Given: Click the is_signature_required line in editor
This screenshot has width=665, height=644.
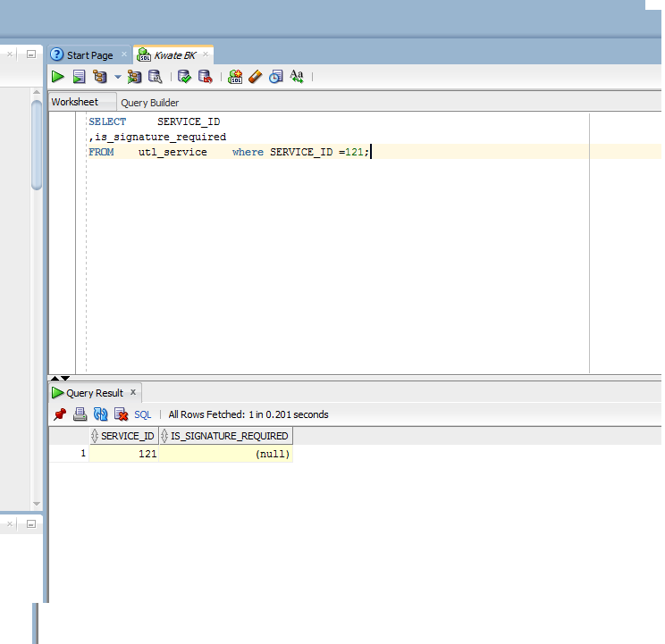Looking at the screenshot, I should (x=157, y=137).
